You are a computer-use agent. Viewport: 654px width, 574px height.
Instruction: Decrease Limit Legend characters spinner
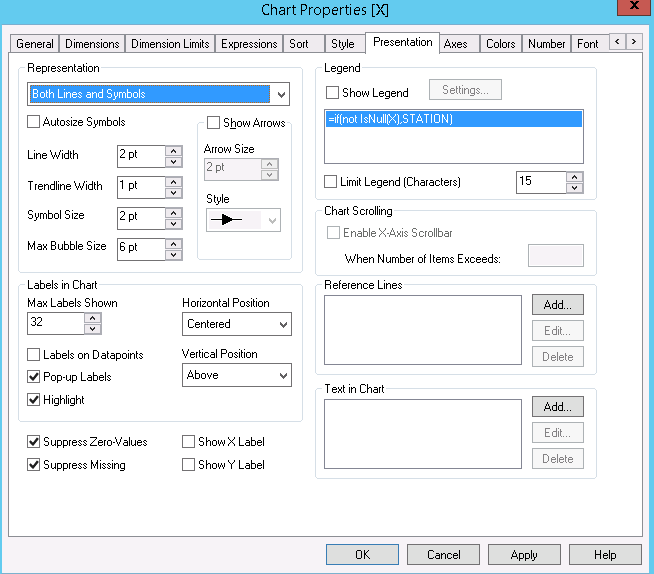[x=574, y=188]
